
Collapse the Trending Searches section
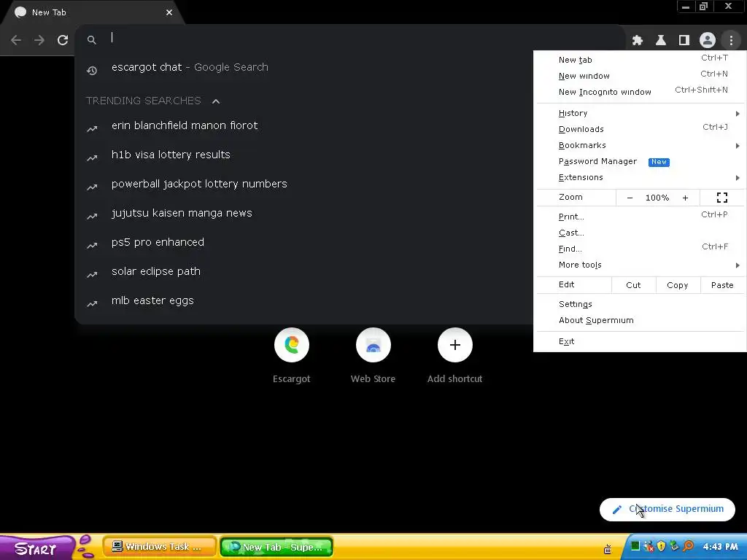click(216, 101)
